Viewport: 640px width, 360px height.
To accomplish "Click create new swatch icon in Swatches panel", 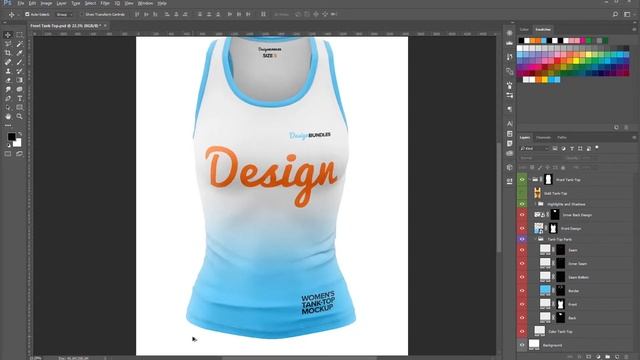I will pyautogui.click(x=616, y=127).
